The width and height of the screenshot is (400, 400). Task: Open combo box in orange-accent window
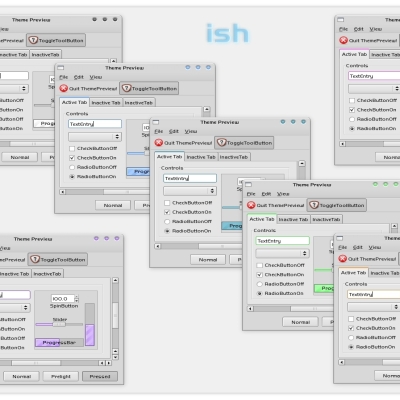point(373,307)
